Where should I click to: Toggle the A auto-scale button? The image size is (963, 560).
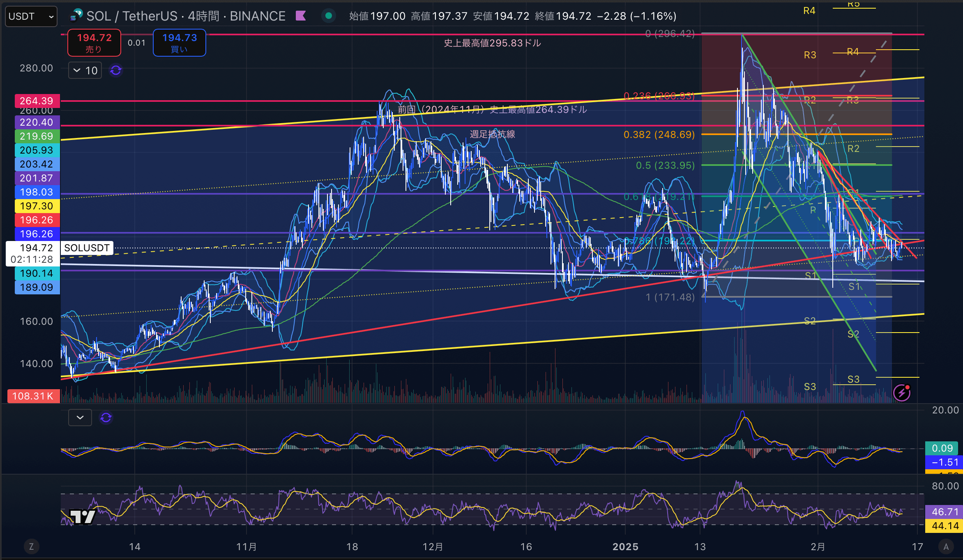(946, 546)
